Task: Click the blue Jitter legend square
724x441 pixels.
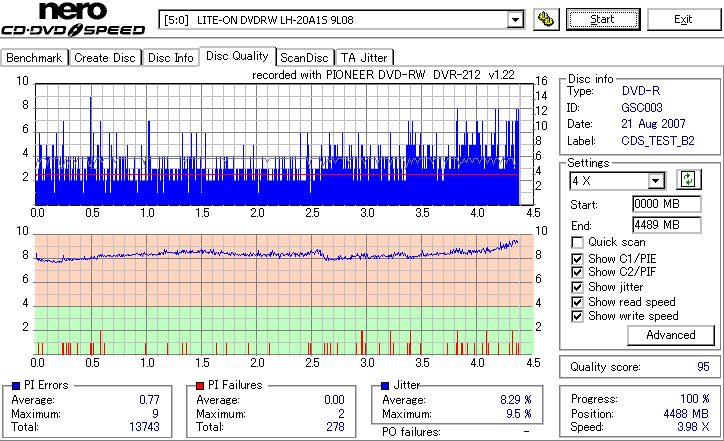Action: pos(385,385)
